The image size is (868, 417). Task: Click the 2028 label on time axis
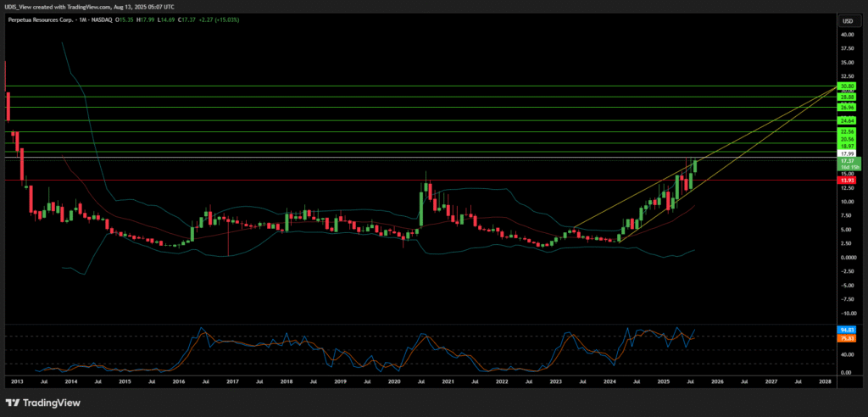pyautogui.click(x=824, y=383)
